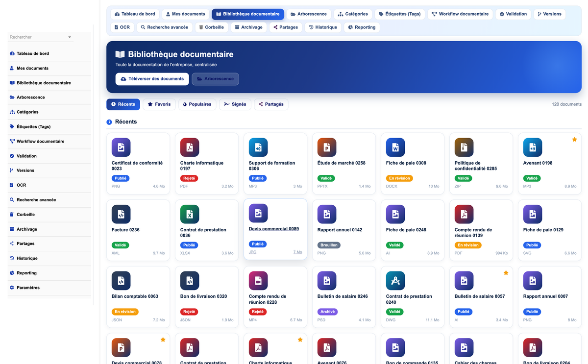Open Étiquettes (Tags) in the top navigation
This screenshot has height=364, width=588.
coord(400,14)
